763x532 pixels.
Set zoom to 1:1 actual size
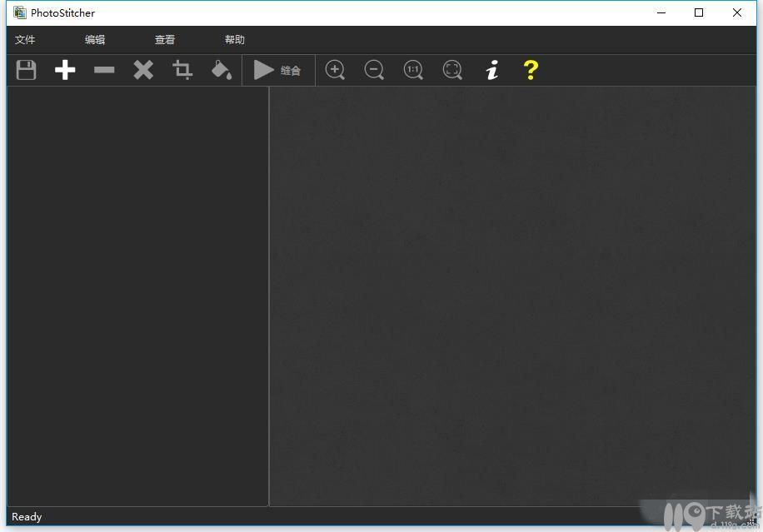click(x=413, y=70)
